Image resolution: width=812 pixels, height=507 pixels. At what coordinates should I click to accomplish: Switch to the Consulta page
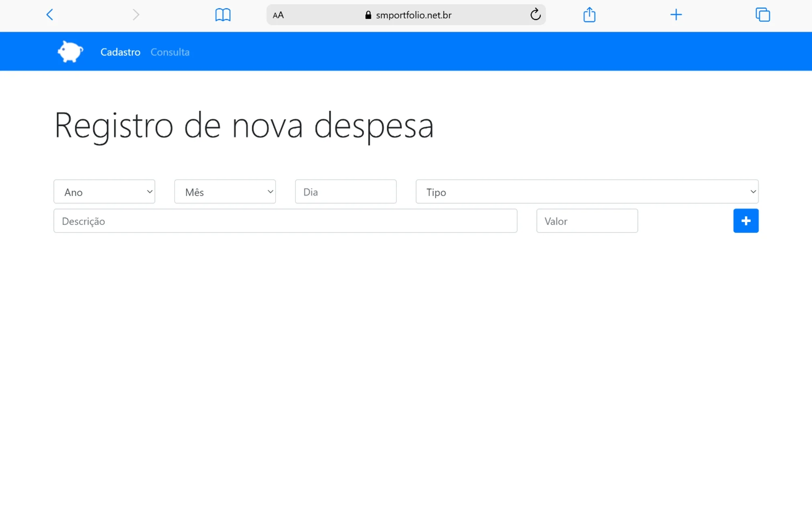click(x=170, y=52)
